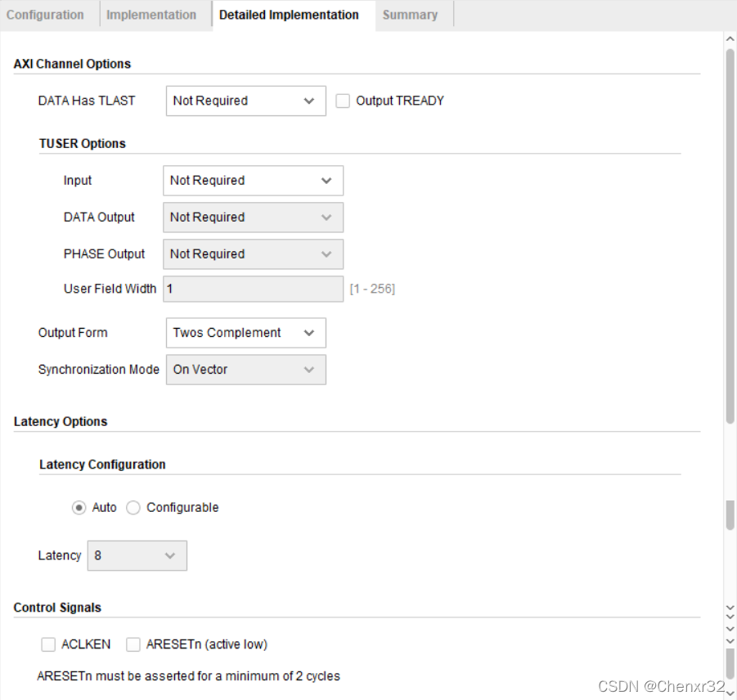The width and height of the screenshot is (737, 700).
Task: Open the DATA Output dropdown
Action: pos(253,217)
